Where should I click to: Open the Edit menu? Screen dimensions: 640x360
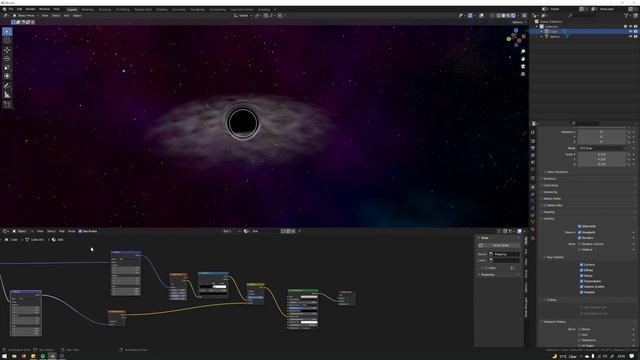click(x=19, y=9)
